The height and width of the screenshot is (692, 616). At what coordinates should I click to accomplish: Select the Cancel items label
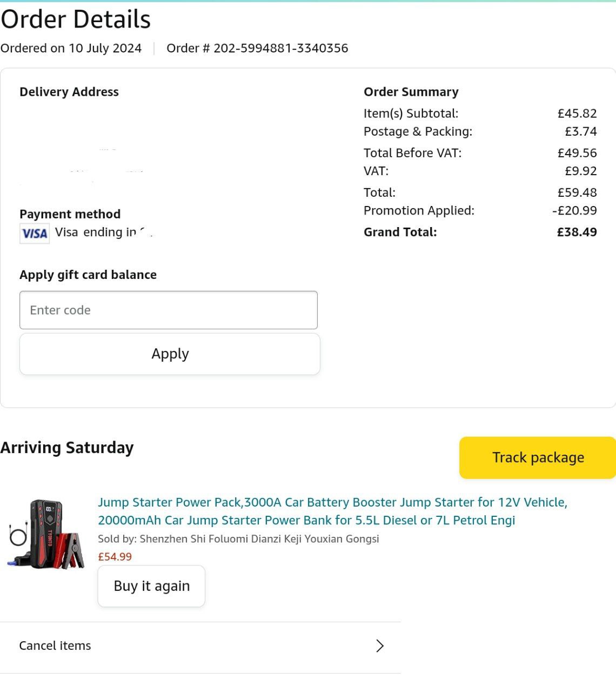pos(55,646)
